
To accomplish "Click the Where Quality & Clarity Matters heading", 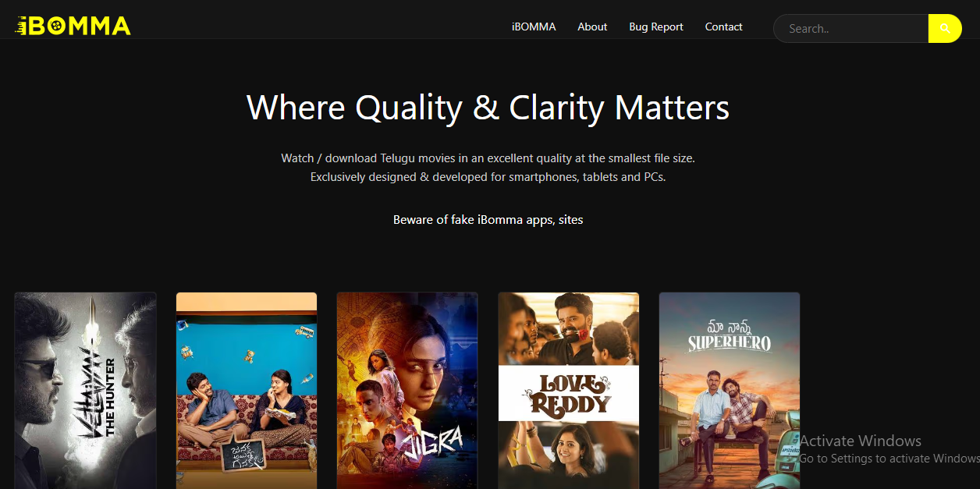I will click(488, 108).
